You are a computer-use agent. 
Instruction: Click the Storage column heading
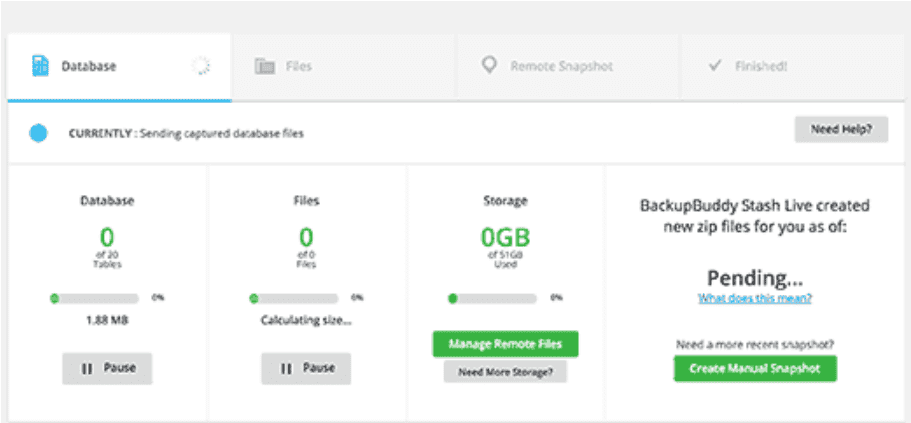(x=505, y=201)
